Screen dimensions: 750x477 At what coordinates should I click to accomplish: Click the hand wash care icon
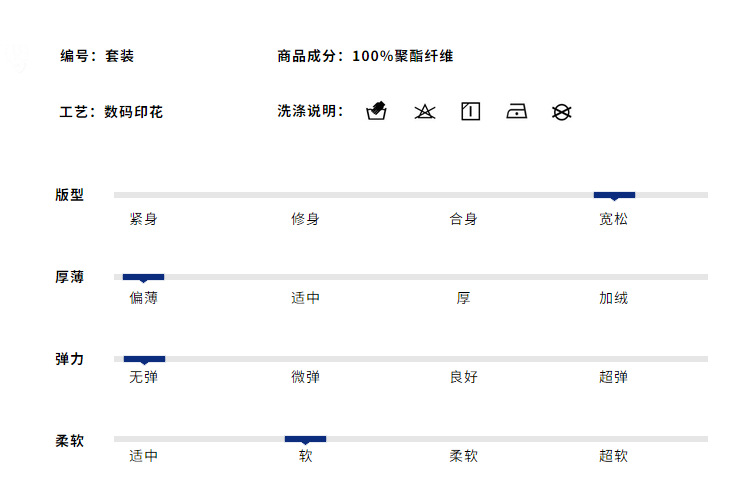click(x=377, y=111)
